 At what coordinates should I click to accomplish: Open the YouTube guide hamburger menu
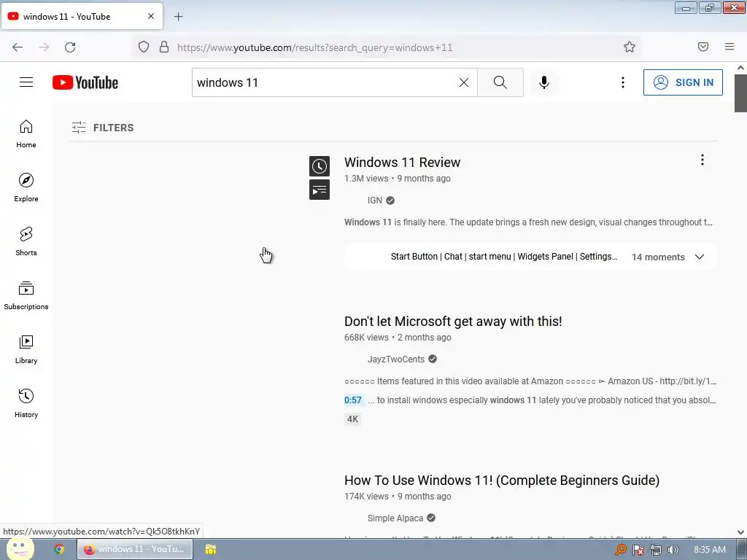(x=26, y=82)
